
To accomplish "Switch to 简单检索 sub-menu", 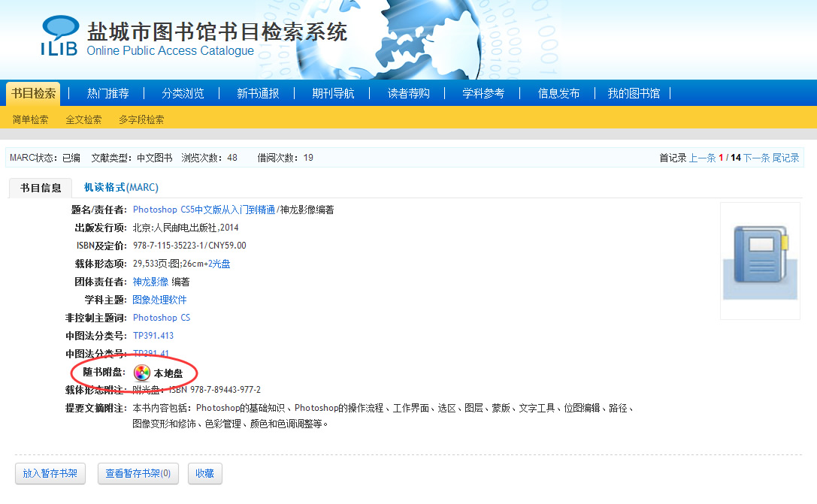I will point(30,119).
